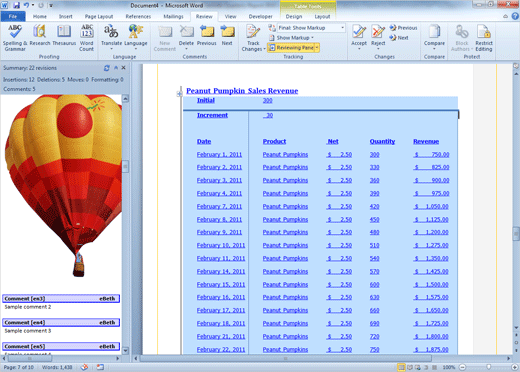This screenshot has width=520, height=372.
Task: Open the File tab
Action: click(x=13, y=16)
